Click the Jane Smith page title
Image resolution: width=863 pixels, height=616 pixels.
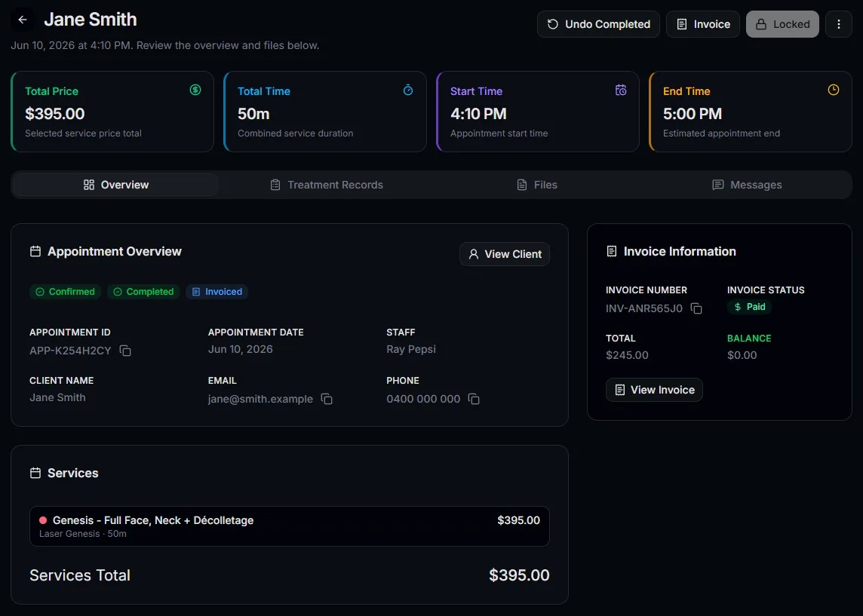[91, 20]
